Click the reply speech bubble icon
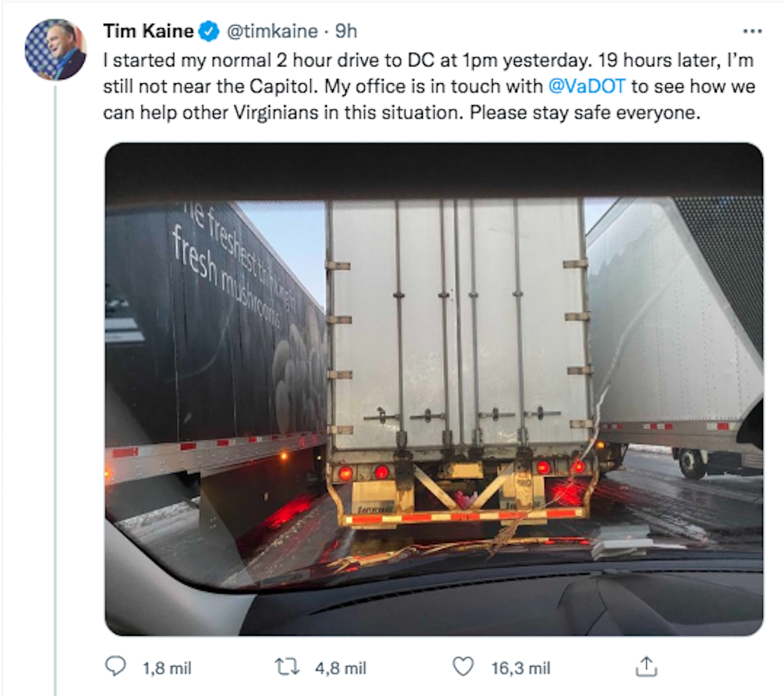 tap(115, 667)
